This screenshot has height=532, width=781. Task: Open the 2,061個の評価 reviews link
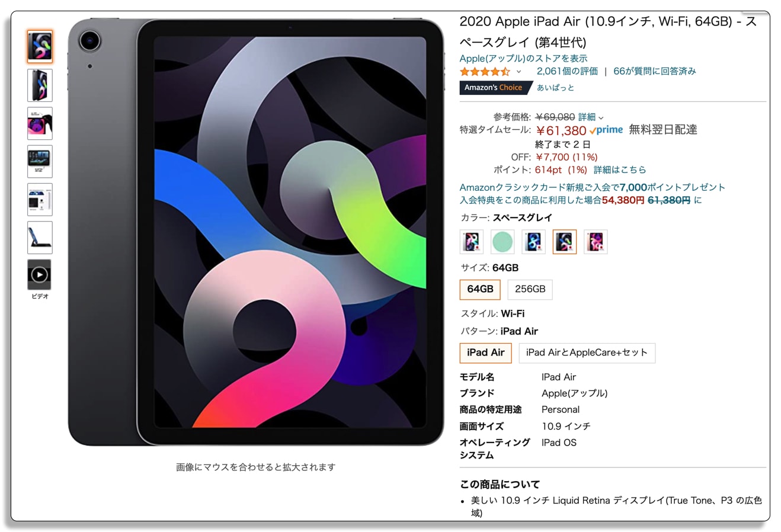[567, 71]
